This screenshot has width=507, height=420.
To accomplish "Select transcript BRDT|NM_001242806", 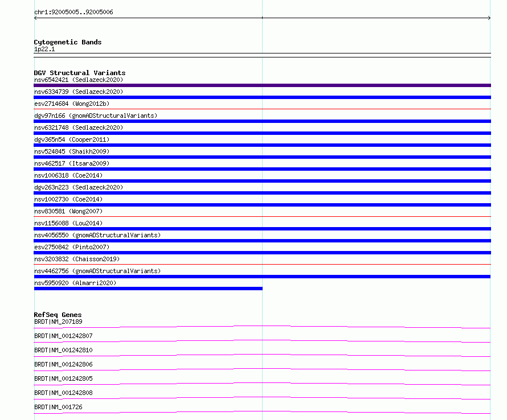I will click(63, 364).
